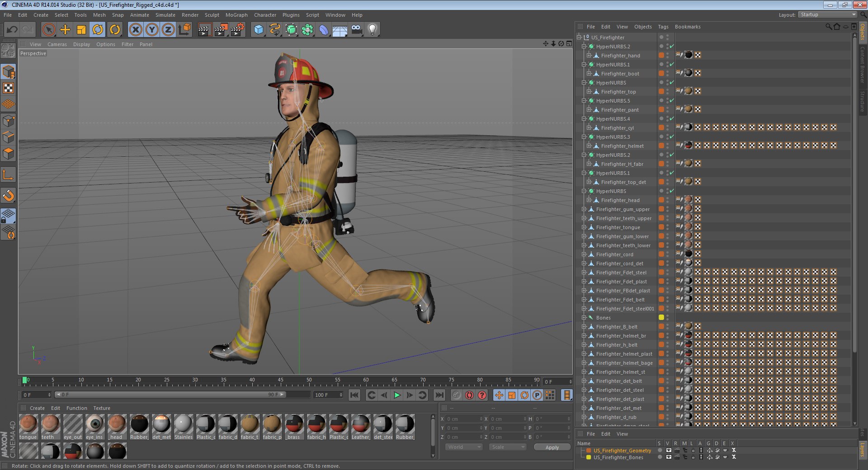Toggle Y axis lock

tap(152, 30)
